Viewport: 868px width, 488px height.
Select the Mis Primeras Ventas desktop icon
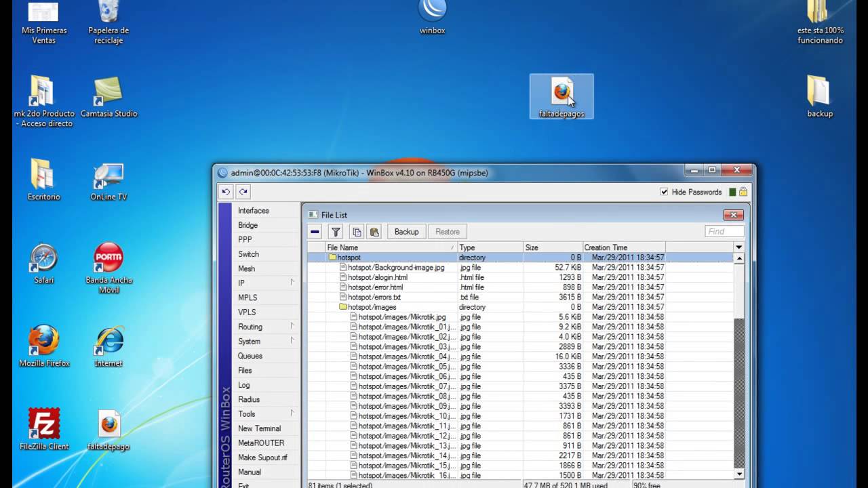click(x=44, y=22)
